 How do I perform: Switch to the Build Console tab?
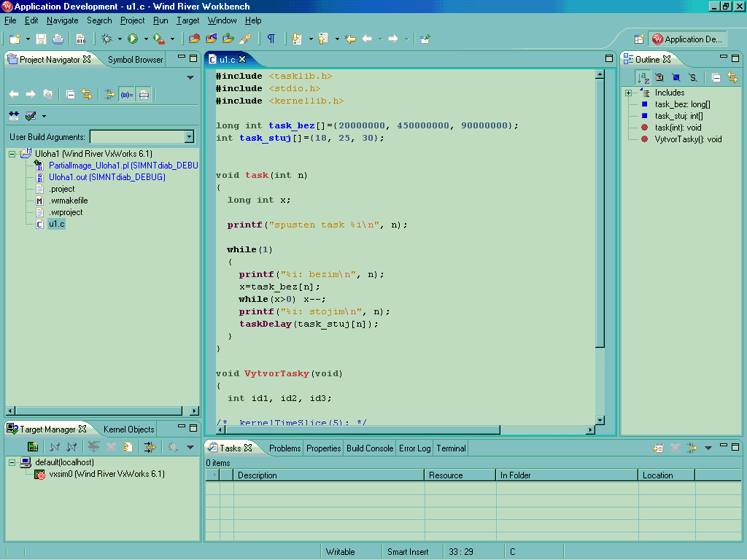click(369, 448)
